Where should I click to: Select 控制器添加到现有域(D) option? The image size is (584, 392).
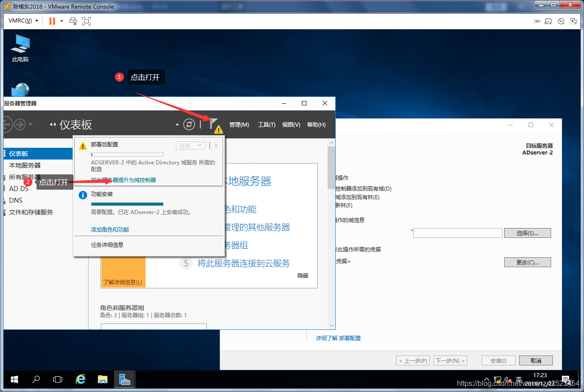point(363,189)
